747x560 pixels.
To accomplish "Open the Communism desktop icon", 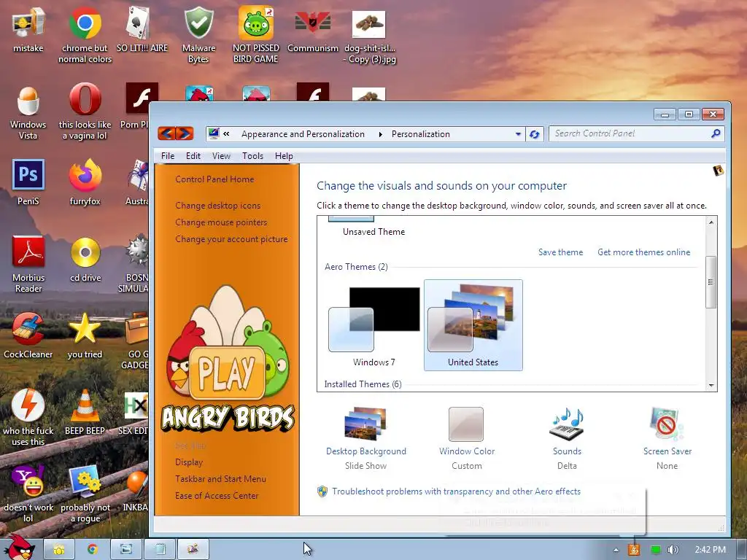I will tap(312, 23).
